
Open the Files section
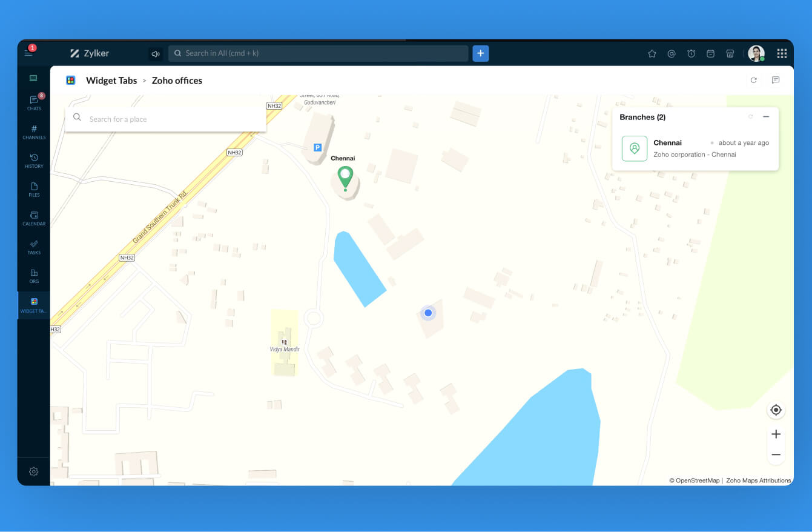click(x=34, y=190)
